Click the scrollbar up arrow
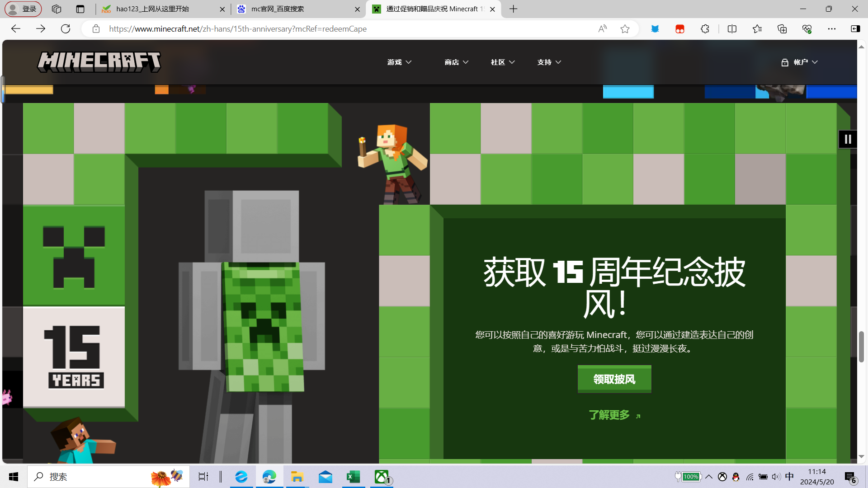 point(862,47)
